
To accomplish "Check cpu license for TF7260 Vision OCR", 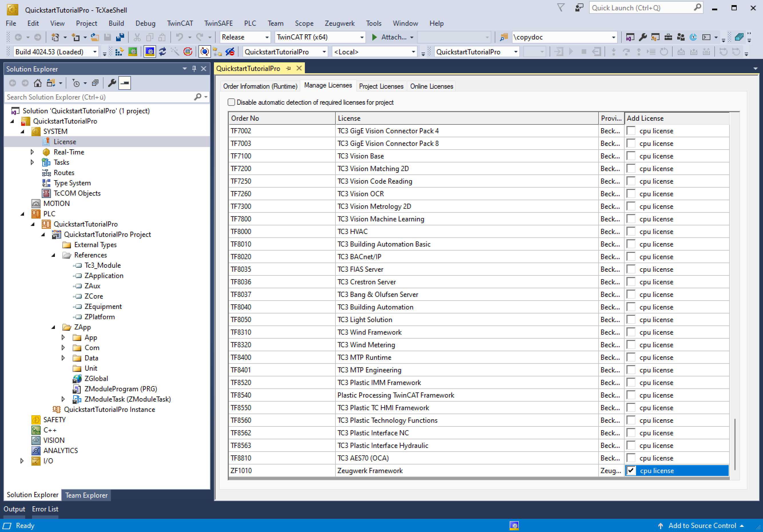I will [x=631, y=194].
